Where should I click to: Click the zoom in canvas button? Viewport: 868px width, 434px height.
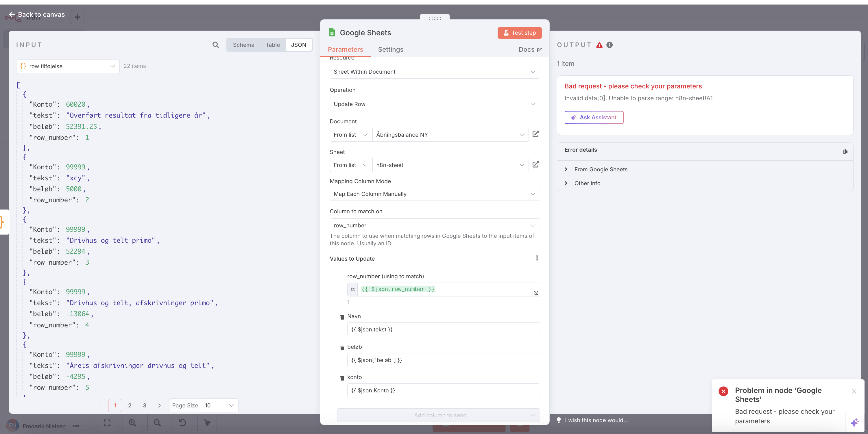132,422
